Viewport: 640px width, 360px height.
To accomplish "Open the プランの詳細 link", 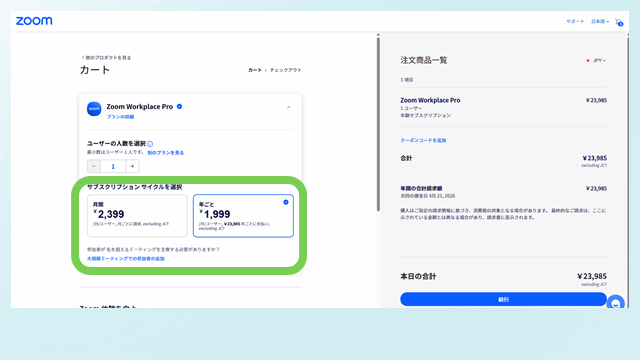I will tap(120, 117).
